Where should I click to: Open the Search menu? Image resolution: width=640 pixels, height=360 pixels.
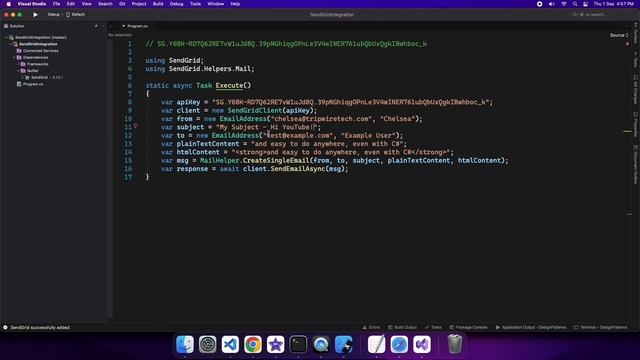pyautogui.click(x=105, y=4)
